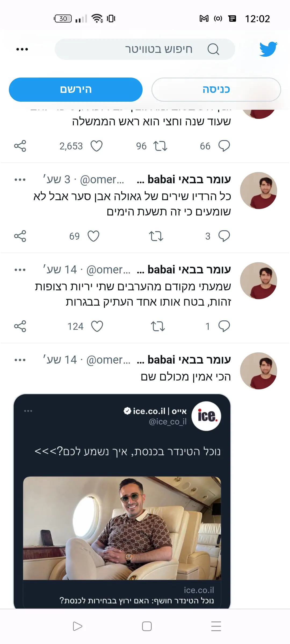Open the @ice_co_il handle in quoted tweet
Viewport: 290px width, 644px height.
[x=168, y=422]
